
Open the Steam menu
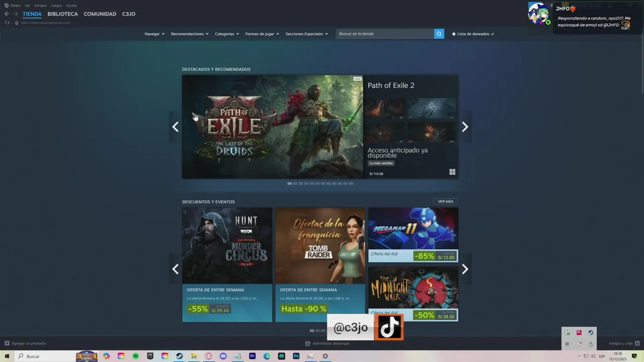13,6
